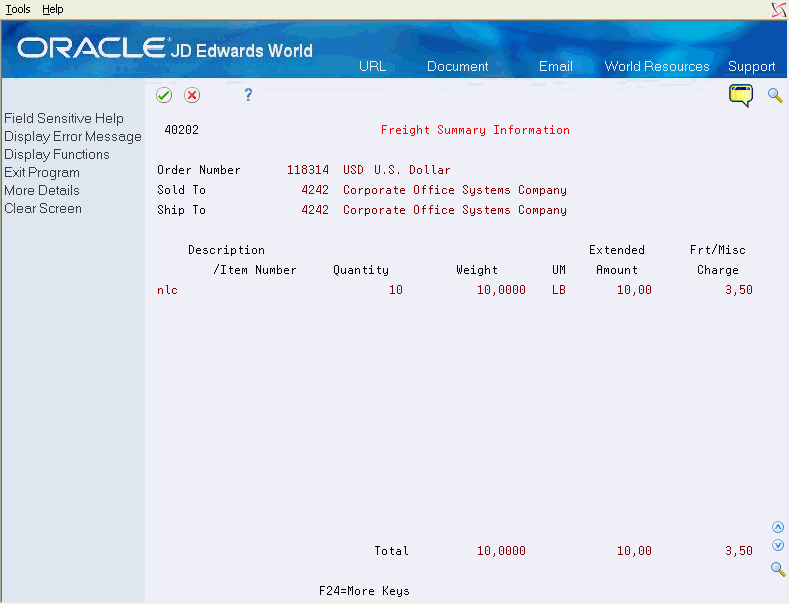Open the Support header link
The width and height of the screenshot is (789, 604).
[x=751, y=66]
